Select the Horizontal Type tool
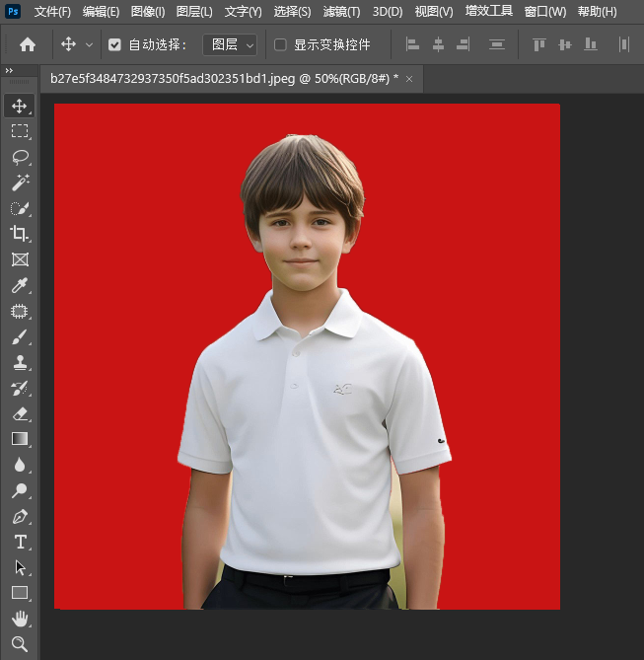The height and width of the screenshot is (660, 644). (x=20, y=542)
